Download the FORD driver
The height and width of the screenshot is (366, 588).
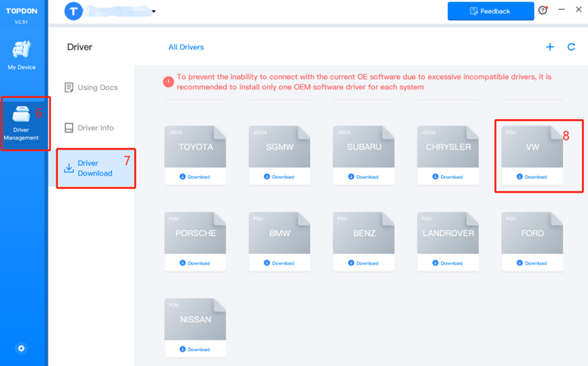click(532, 263)
